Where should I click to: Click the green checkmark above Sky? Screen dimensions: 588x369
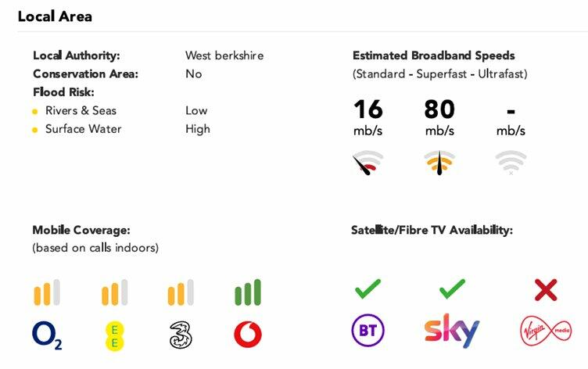coord(452,291)
